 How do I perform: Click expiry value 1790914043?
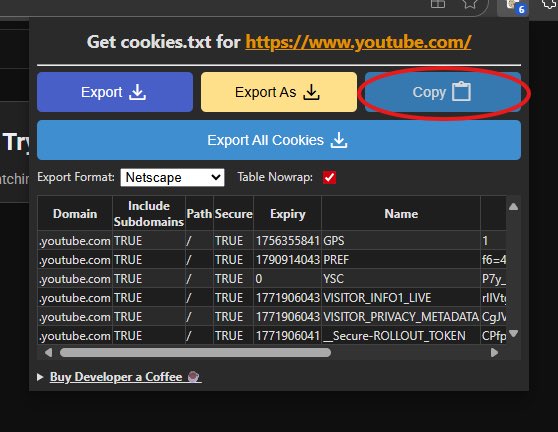click(x=288, y=260)
